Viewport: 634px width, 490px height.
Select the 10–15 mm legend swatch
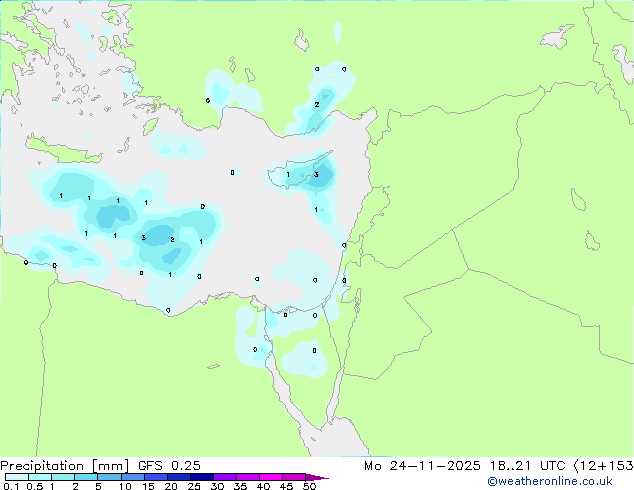click(x=133, y=477)
